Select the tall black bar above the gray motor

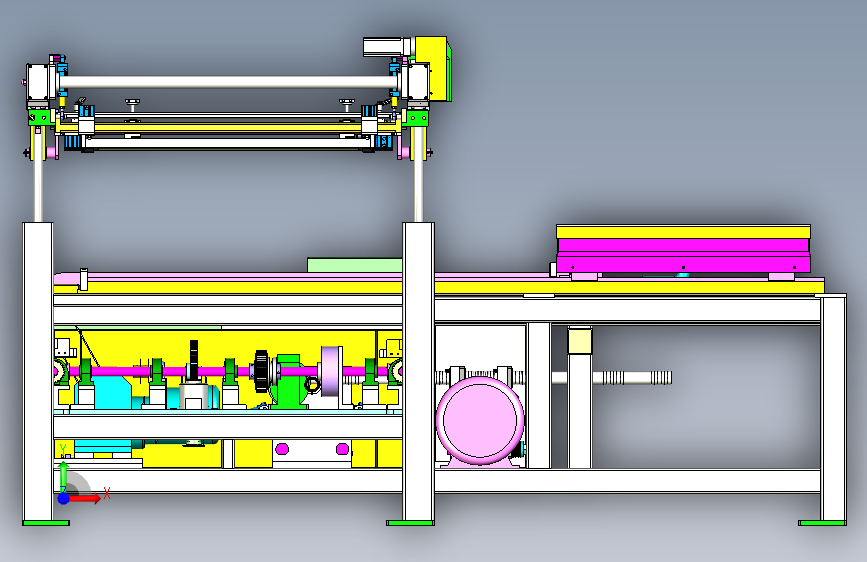coord(194,360)
